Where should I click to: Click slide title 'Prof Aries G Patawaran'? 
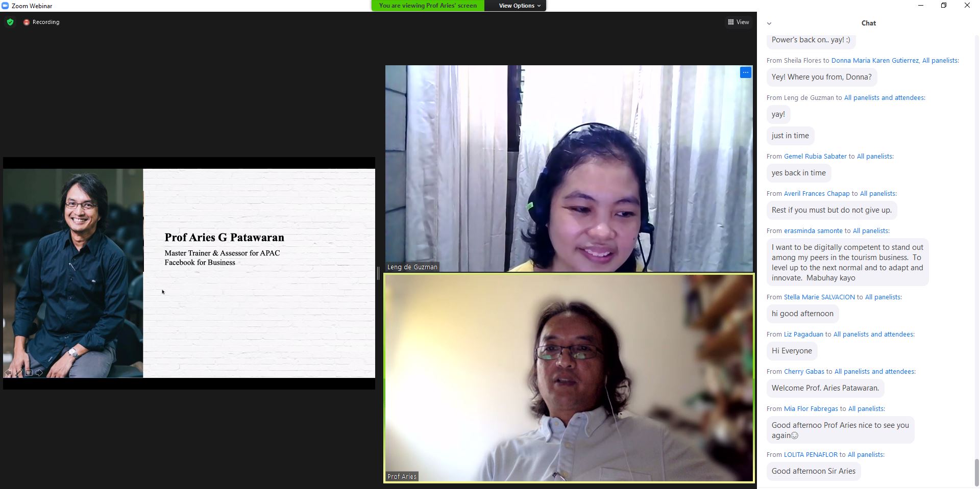pos(225,238)
